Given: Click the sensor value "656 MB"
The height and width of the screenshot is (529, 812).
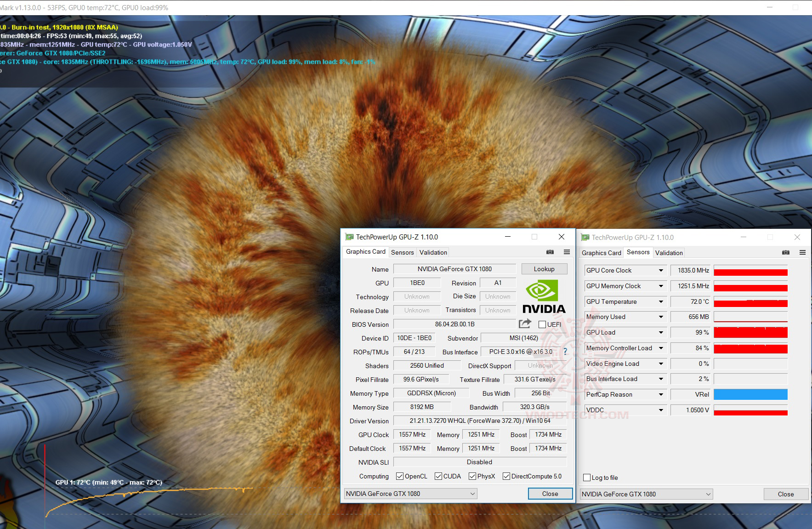Looking at the screenshot, I should (691, 317).
